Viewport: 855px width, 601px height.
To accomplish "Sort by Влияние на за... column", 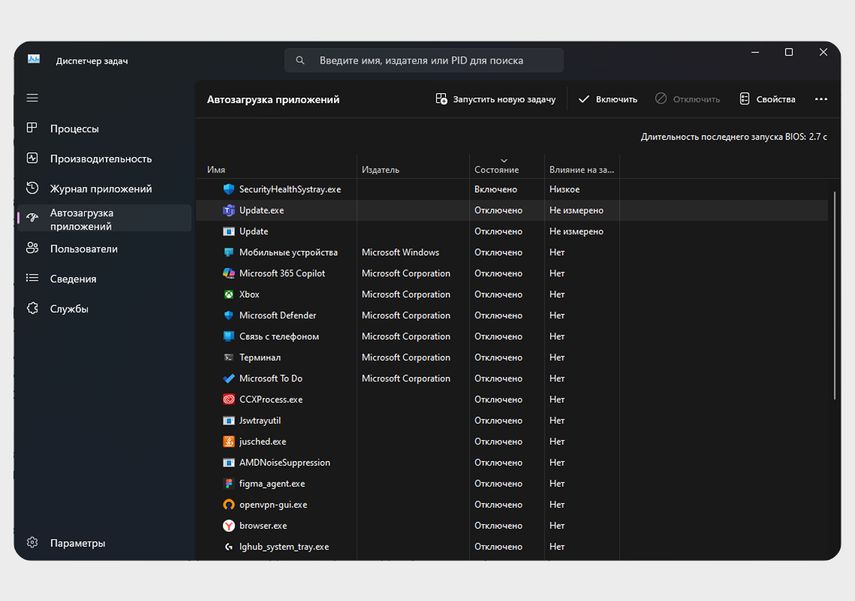I will [581, 170].
